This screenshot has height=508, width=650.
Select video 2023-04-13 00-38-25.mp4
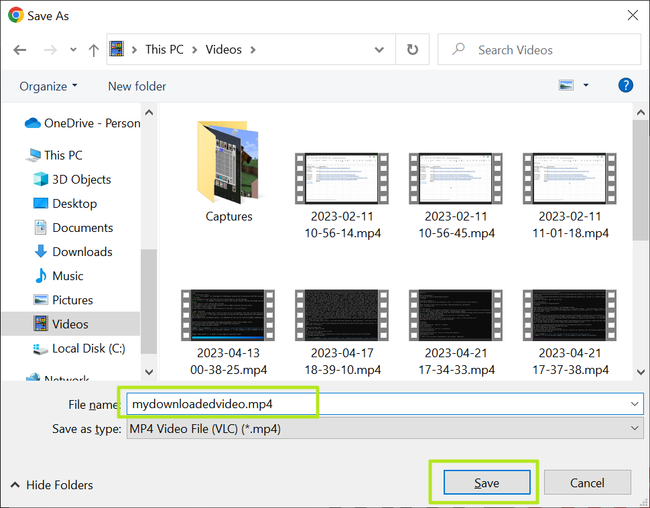click(x=228, y=332)
